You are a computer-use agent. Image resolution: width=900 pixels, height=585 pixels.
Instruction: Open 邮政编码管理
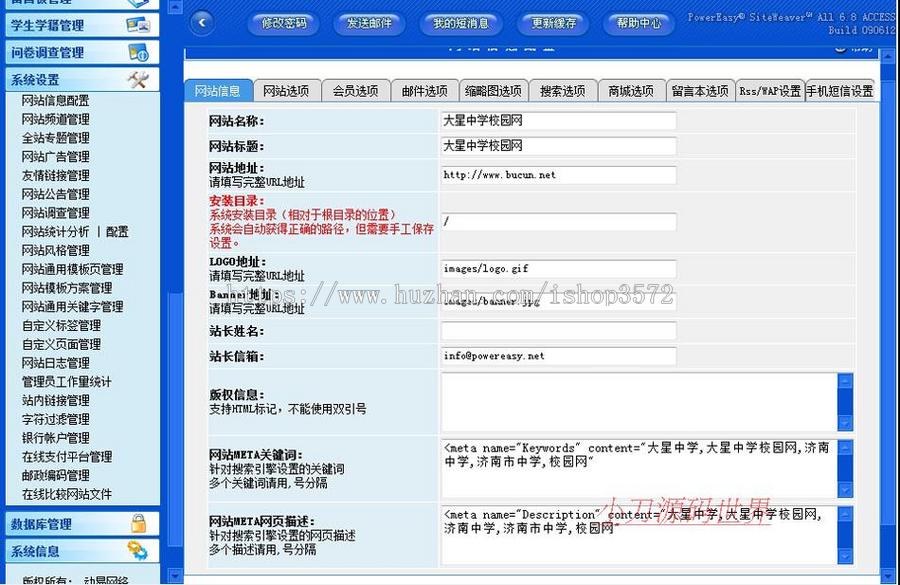[x=55, y=475]
